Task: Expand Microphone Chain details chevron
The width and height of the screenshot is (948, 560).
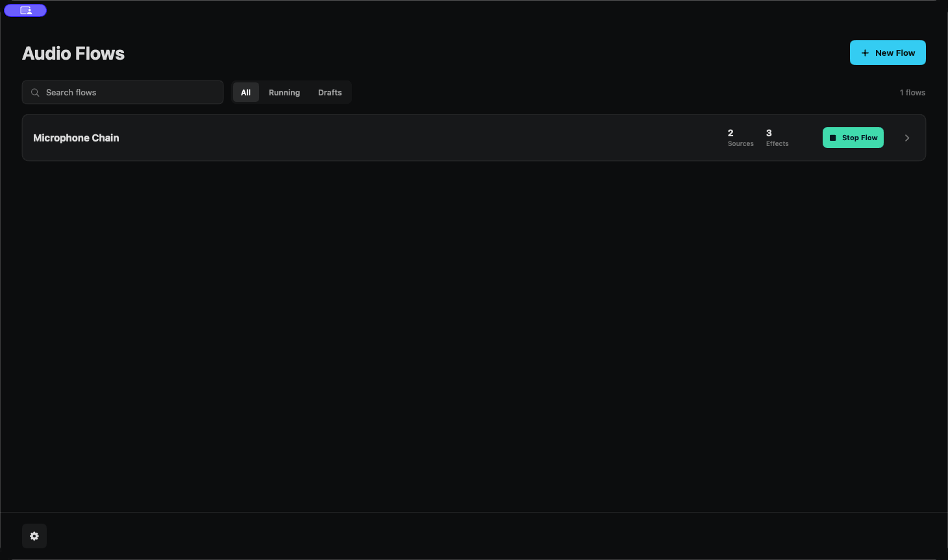Action: (x=907, y=138)
